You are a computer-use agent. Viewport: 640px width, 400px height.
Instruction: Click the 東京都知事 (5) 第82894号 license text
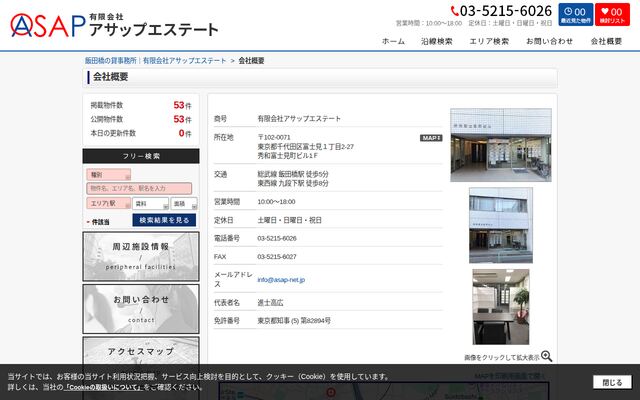294,321
